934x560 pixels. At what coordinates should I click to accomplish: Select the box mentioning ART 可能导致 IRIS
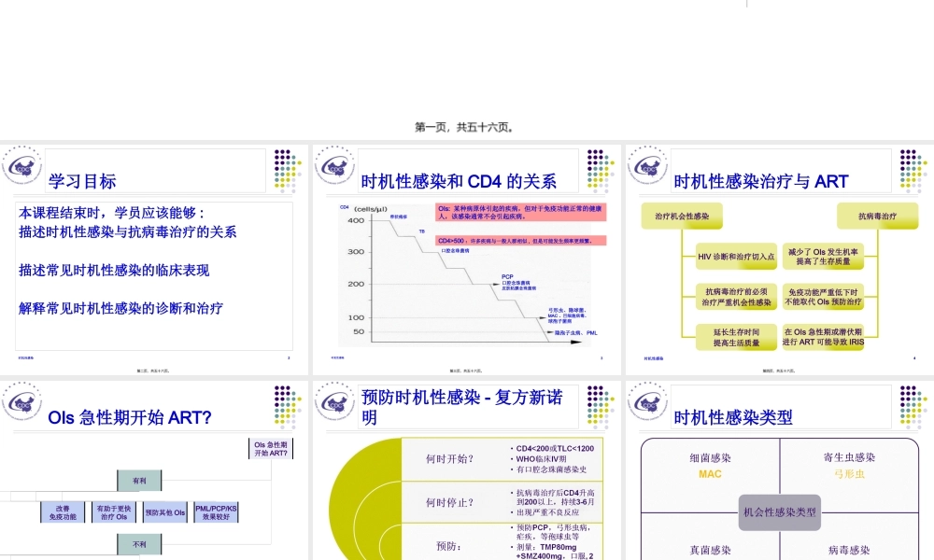pyautogui.click(x=823, y=338)
